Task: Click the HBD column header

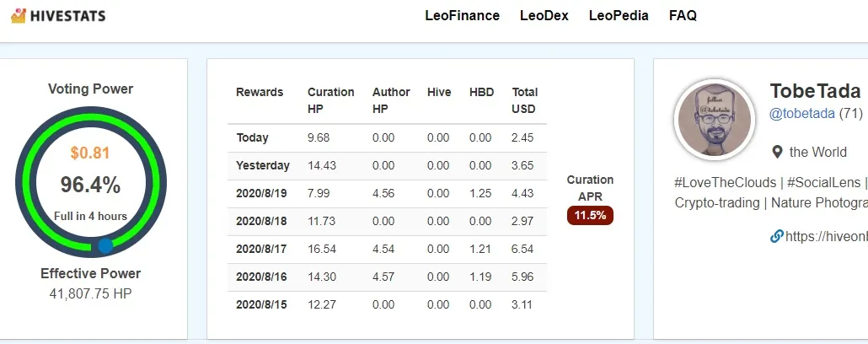Action: pos(481,92)
